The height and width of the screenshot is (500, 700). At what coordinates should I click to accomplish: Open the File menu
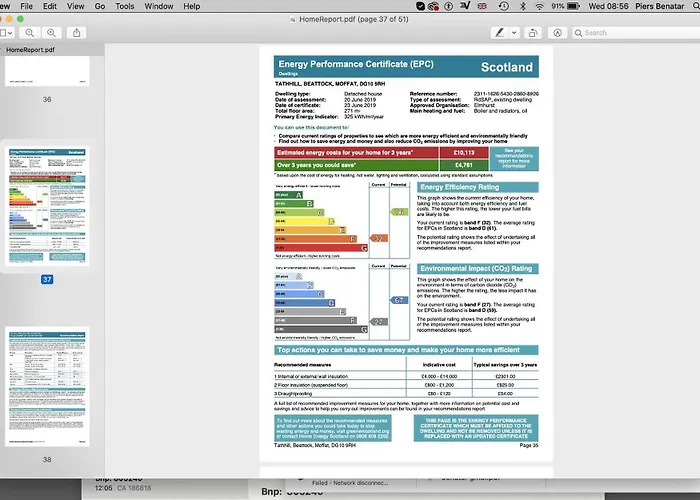pos(26,6)
